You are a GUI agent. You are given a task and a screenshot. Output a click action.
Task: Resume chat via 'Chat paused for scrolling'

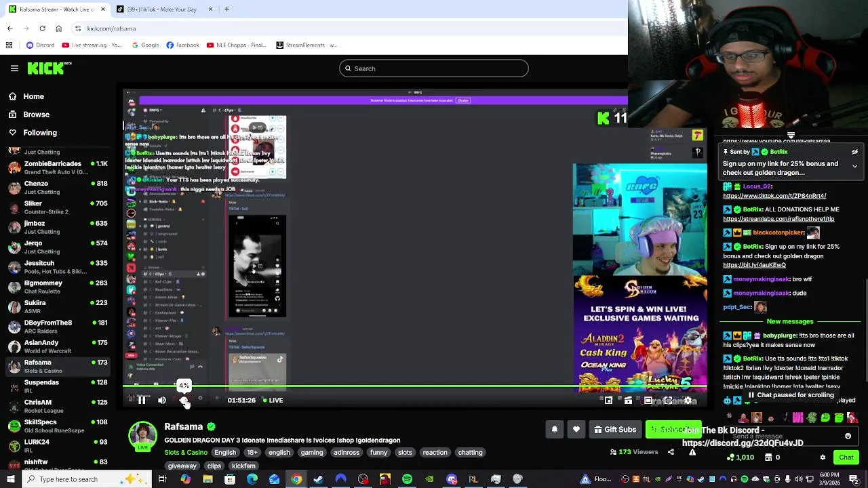[x=790, y=395]
